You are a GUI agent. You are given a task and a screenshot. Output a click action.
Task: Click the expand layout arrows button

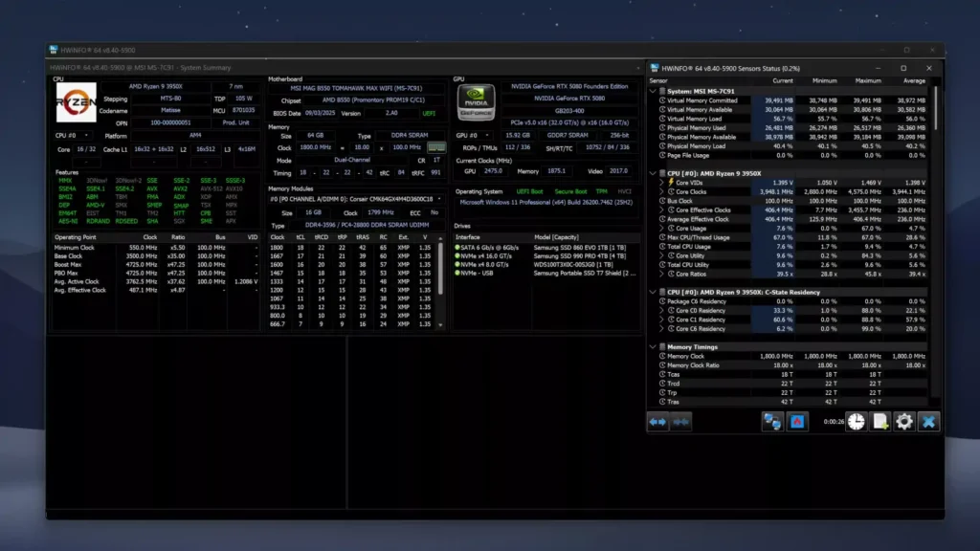(657, 422)
